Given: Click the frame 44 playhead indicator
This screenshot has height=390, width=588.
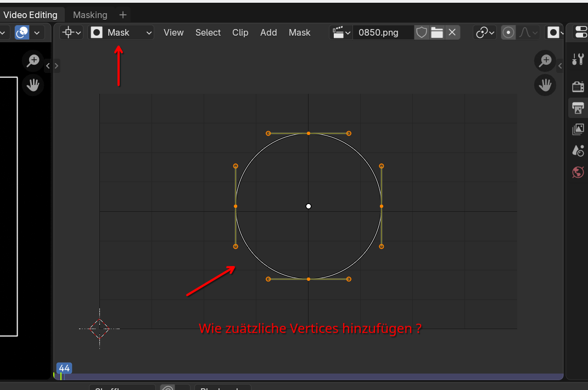Looking at the screenshot, I should [64, 368].
